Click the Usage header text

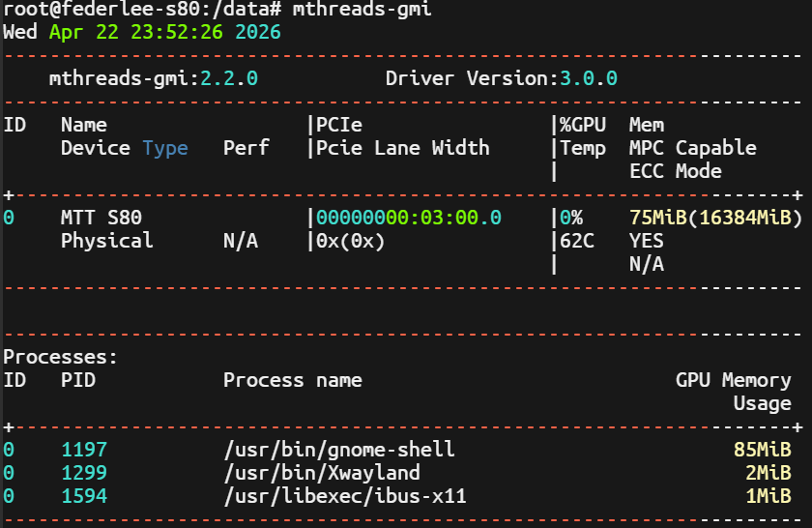pyautogui.click(x=763, y=403)
